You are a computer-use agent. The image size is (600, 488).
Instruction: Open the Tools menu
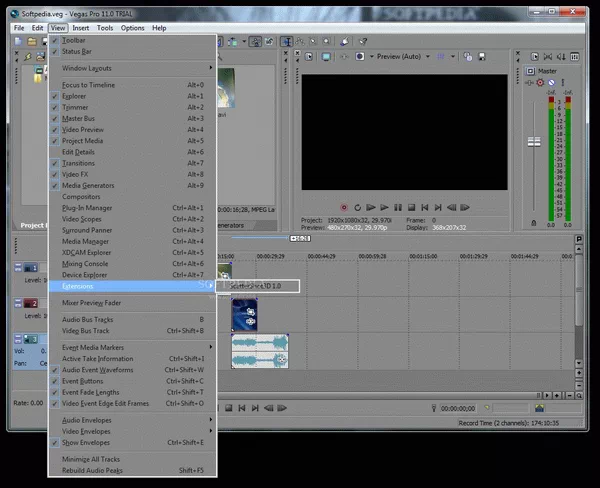tap(105, 28)
